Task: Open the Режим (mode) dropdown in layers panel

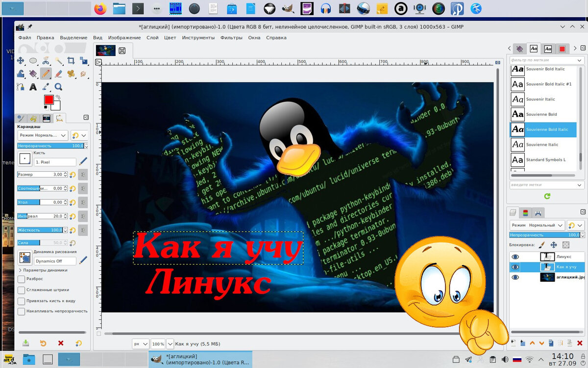Action: tap(544, 225)
